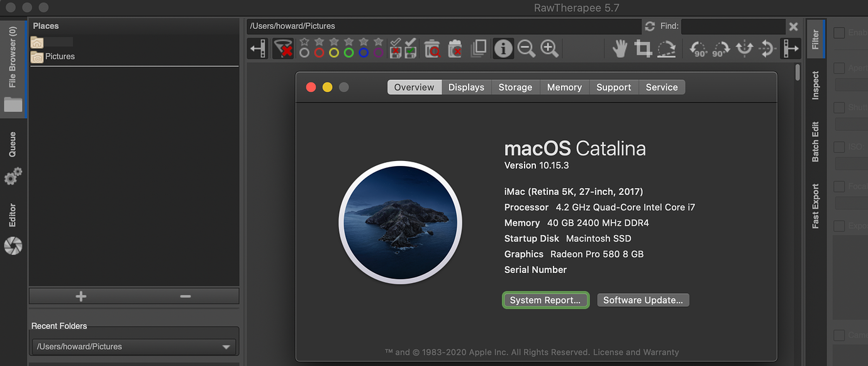Click the zoom in magnifier icon
Viewport: 868px width, 366px height.
[x=550, y=48]
